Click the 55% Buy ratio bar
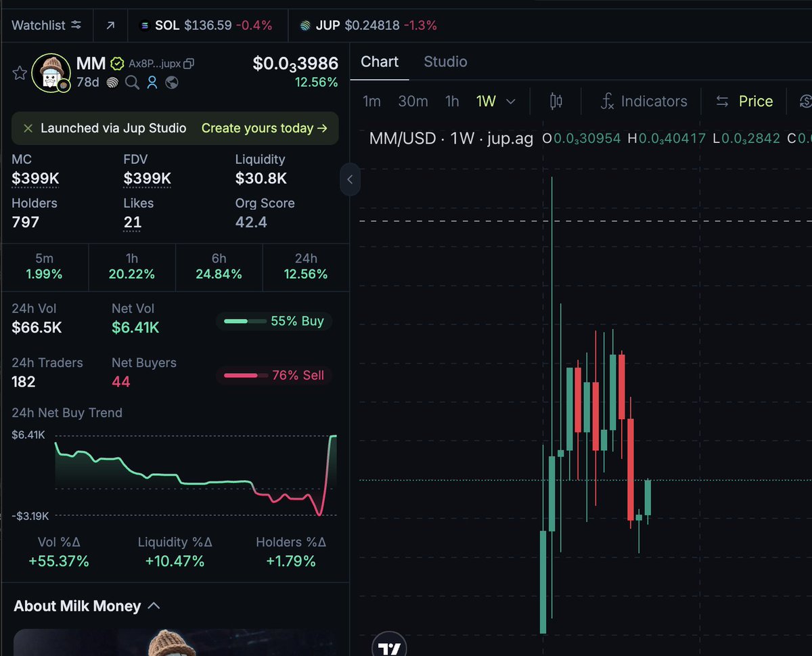812x656 pixels. pos(273,321)
